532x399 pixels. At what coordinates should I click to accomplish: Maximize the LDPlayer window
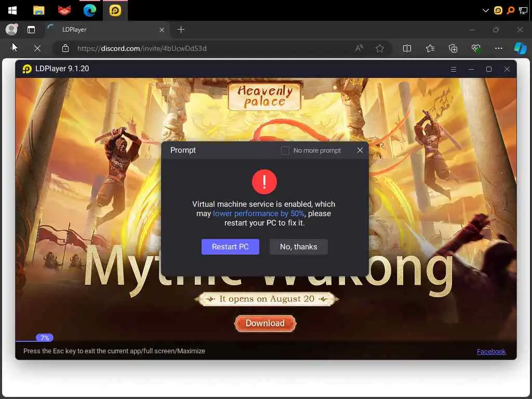[x=489, y=69]
